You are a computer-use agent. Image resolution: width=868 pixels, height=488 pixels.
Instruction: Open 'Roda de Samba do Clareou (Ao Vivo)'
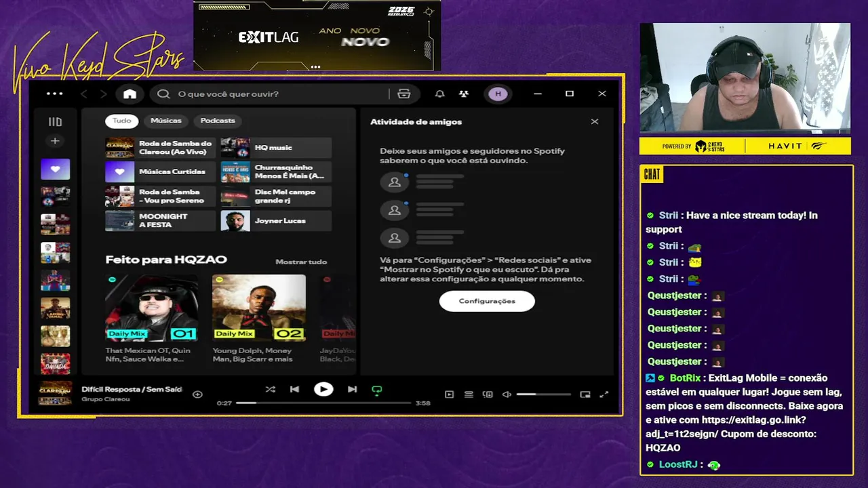160,148
